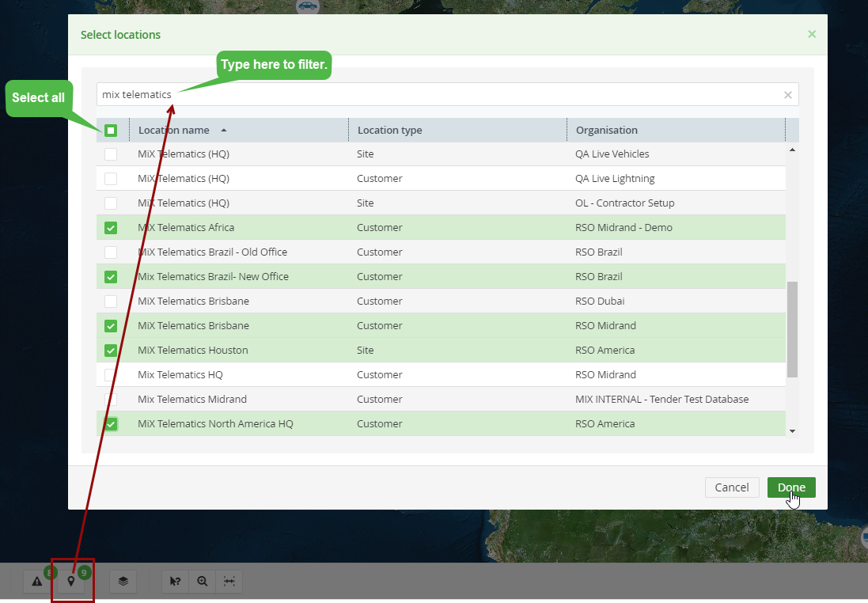The height and width of the screenshot is (603, 868).
Task: Click 'OL - Contractor Setup' organisation cell
Action: (624, 203)
